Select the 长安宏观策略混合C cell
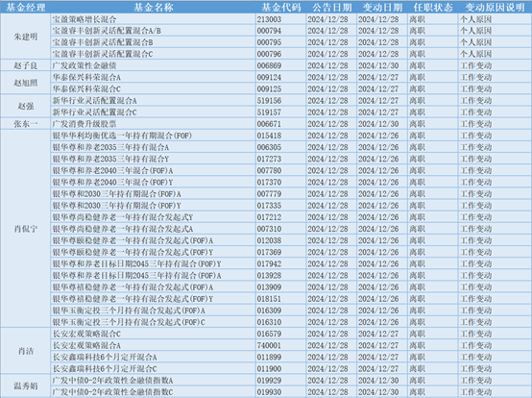 coord(154,334)
